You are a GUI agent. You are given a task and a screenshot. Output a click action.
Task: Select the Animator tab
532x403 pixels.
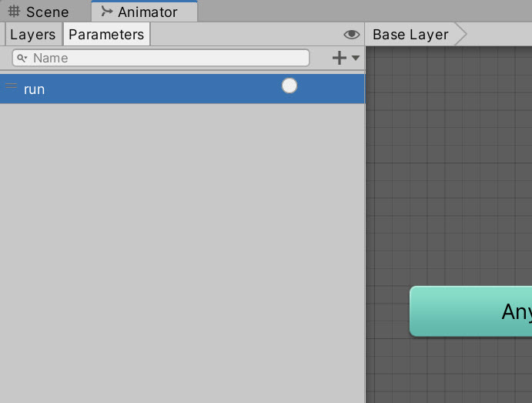click(x=144, y=12)
